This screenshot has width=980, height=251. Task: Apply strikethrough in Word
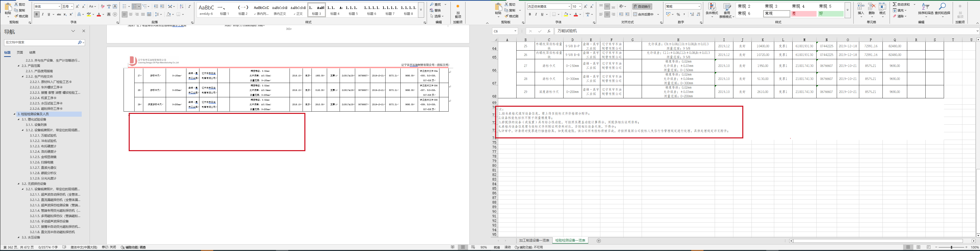(59, 15)
